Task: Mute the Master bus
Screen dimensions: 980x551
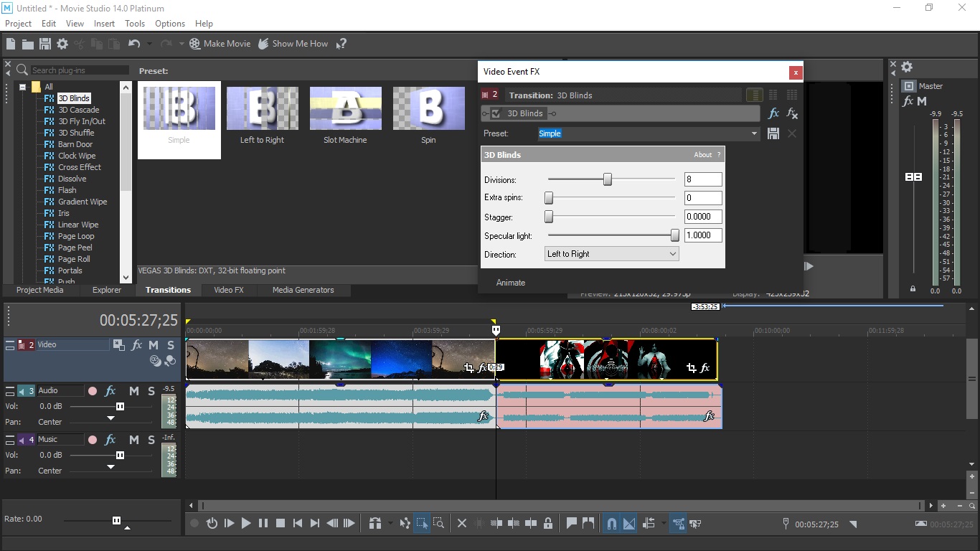Action: click(922, 101)
